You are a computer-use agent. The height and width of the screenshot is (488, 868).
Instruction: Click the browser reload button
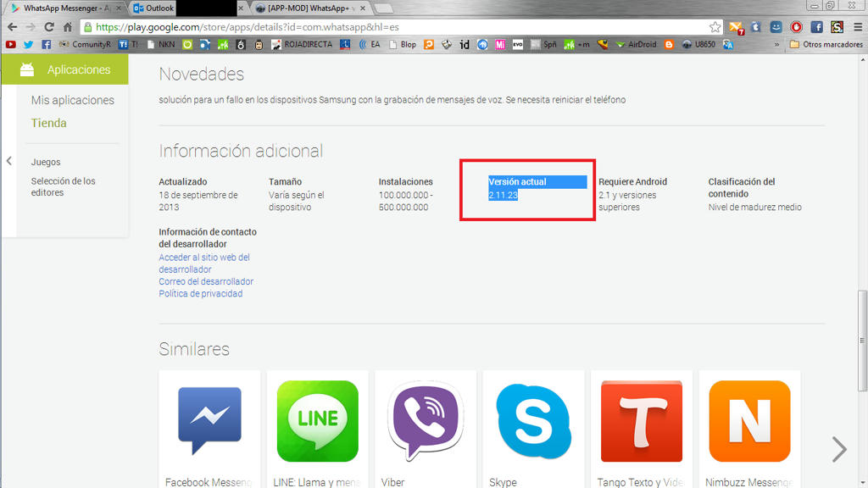coord(48,27)
